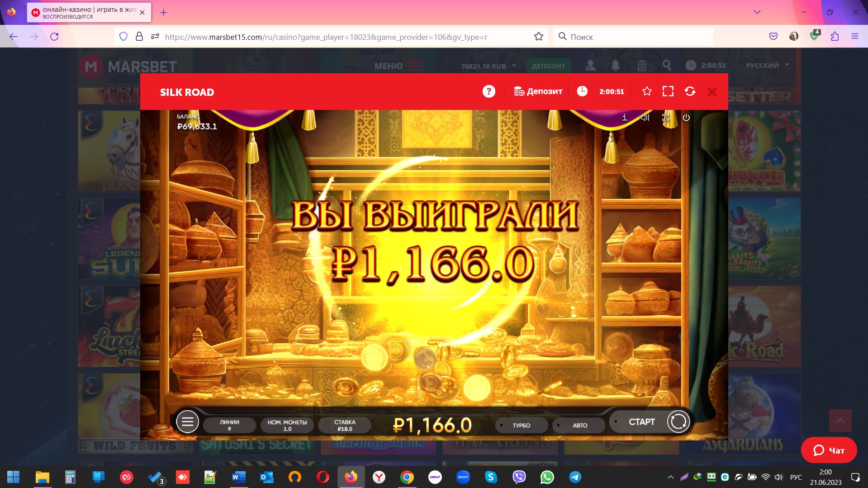Open the in-game info 'i' icon

pyautogui.click(x=624, y=118)
